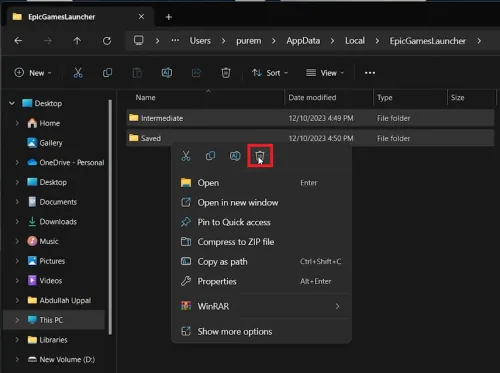This screenshot has width=500, height=373.
Task: Expand hidden breadcrumbs with the ellipsis
Action: click(175, 41)
